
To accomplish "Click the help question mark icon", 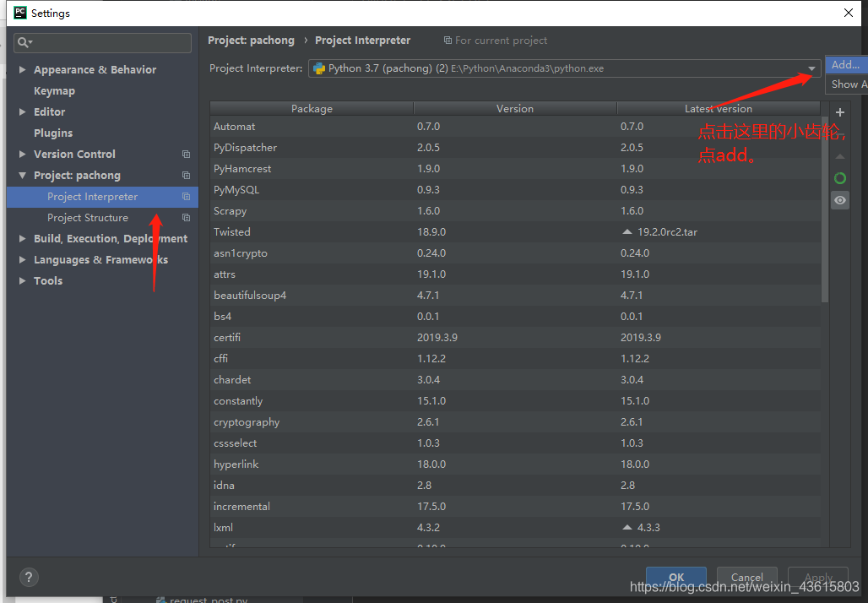I will click(29, 578).
